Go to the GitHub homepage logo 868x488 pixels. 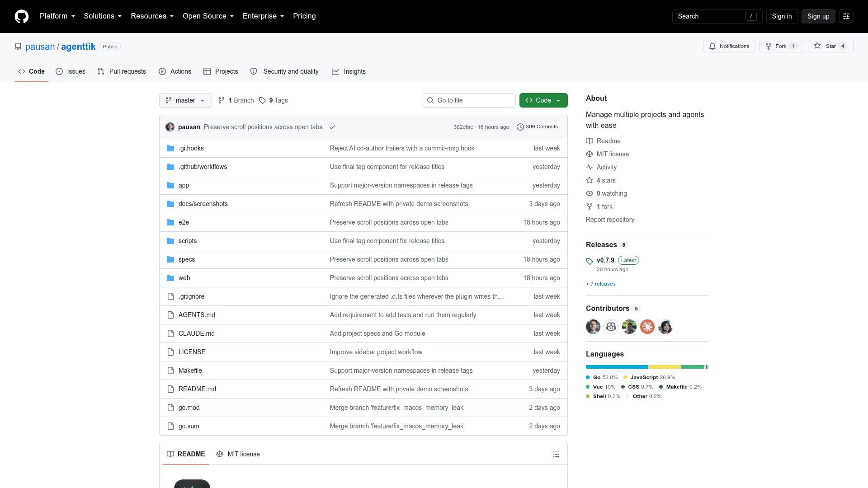[x=22, y=16]
